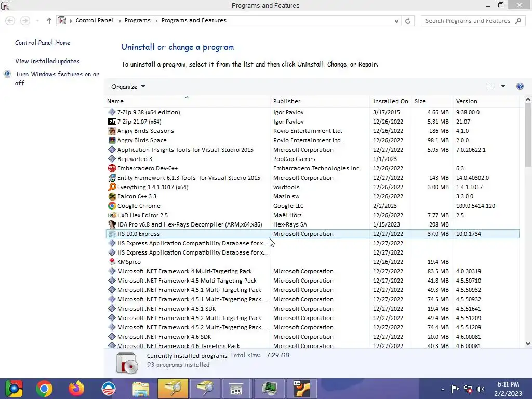Select Microsoft .NET Framework 4.5.1 SDK row

point(312,309)
